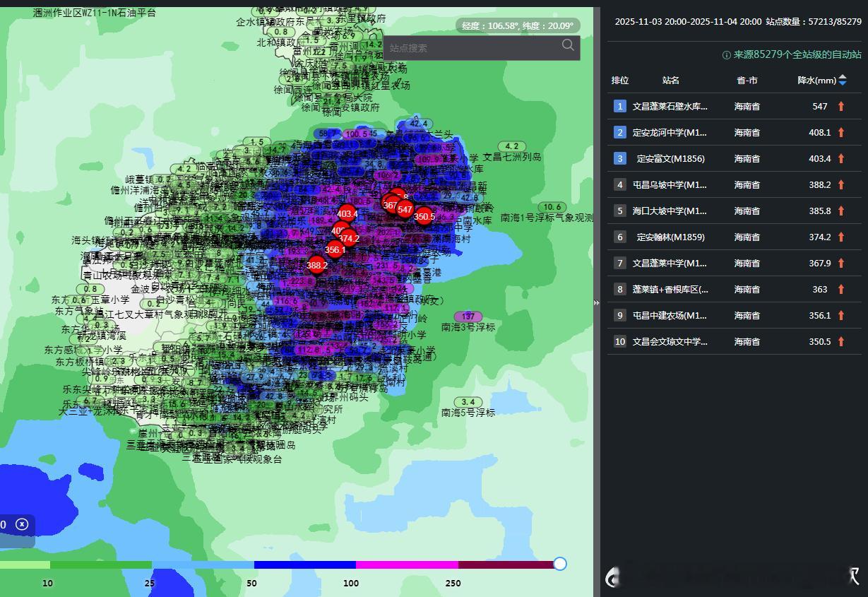Close the small overlay with the circled x
Viewport: 868px width, 597px height.
22,524
